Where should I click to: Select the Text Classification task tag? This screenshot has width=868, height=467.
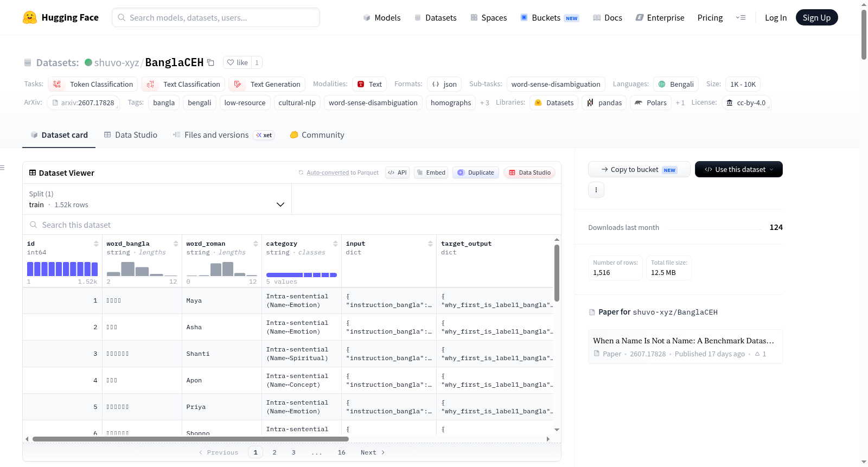183,84
